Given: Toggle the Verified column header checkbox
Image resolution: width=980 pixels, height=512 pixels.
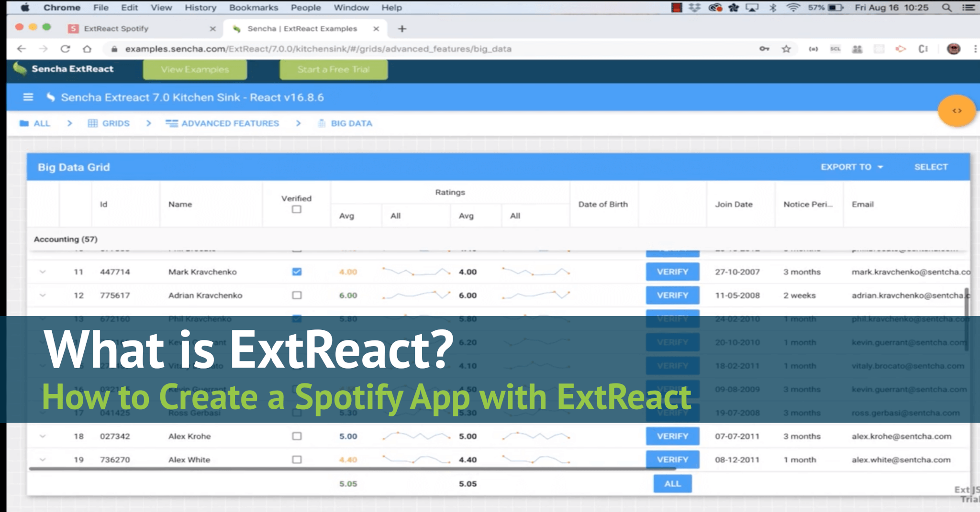Looking at the screenshot, I should [x=297, y=209].
